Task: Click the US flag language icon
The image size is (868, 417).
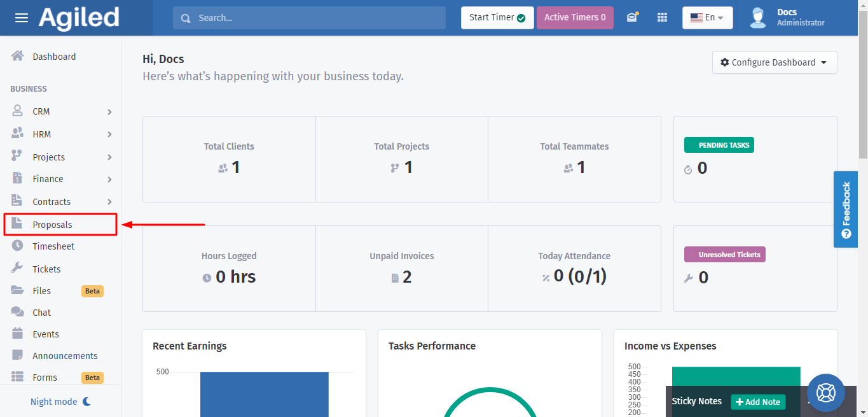Action: pyautogui.click(x=696, y=18)
